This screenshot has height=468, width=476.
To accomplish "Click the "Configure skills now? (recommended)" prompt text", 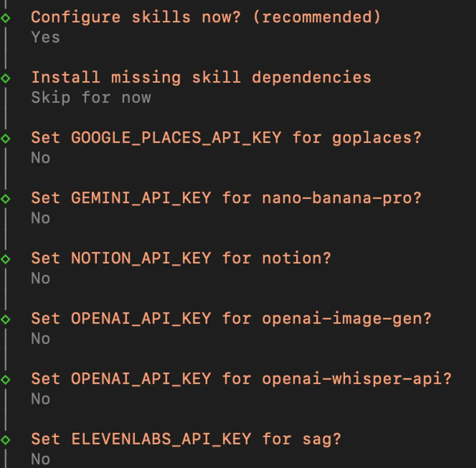I will coord(205,17).
